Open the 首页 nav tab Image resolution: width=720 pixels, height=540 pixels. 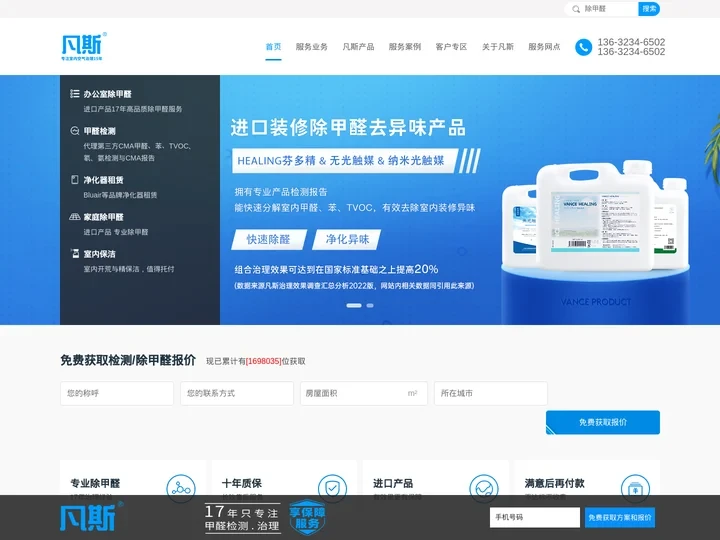[x=273, y=47]
